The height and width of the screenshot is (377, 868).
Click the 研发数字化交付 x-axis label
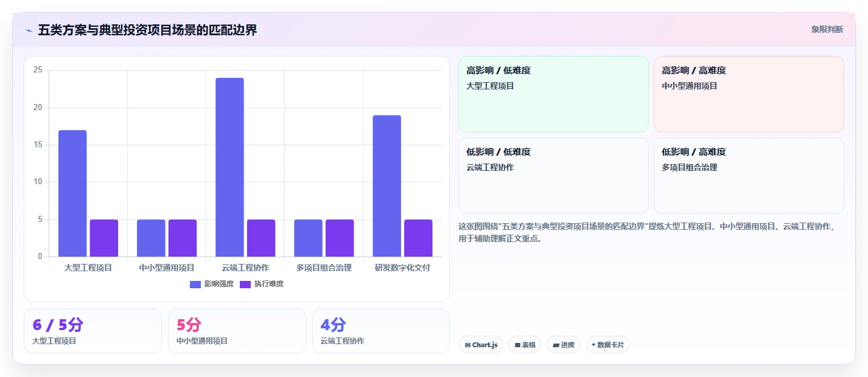[x=402, y=268]
